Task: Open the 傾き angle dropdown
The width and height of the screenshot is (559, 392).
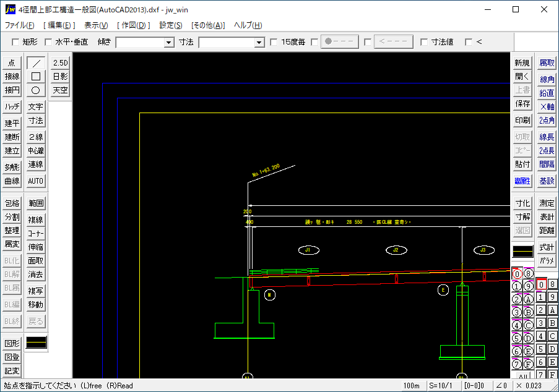Action: 169,43
